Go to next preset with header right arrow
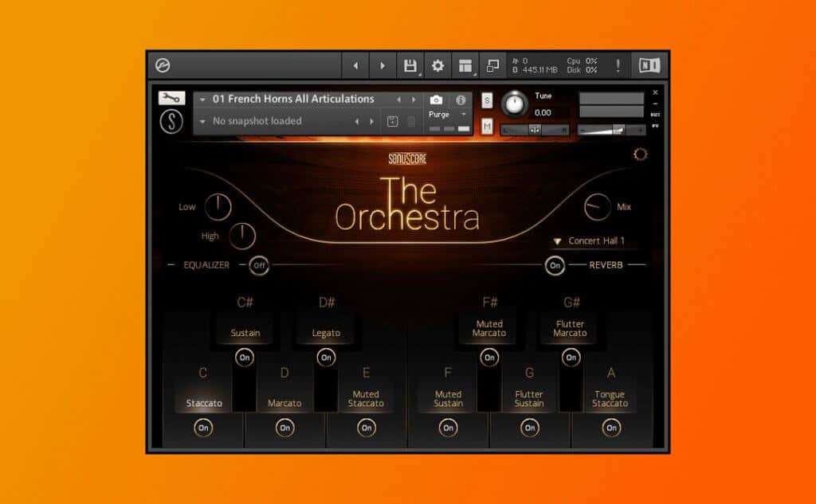This screenshot has height=504, width=816. click(382, 65)
